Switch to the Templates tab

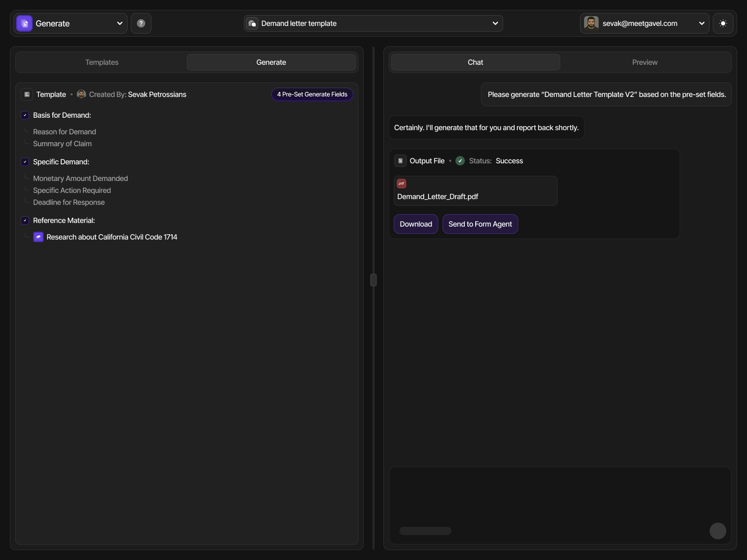click(x=102, y=62)
